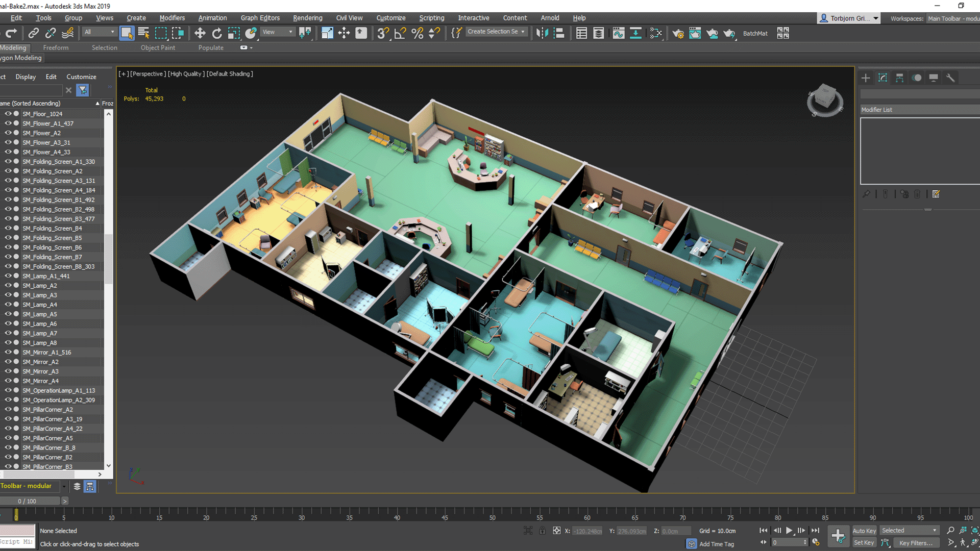Open the Selected key filter dropdown
980x551 pixels.
click(910, 531)
